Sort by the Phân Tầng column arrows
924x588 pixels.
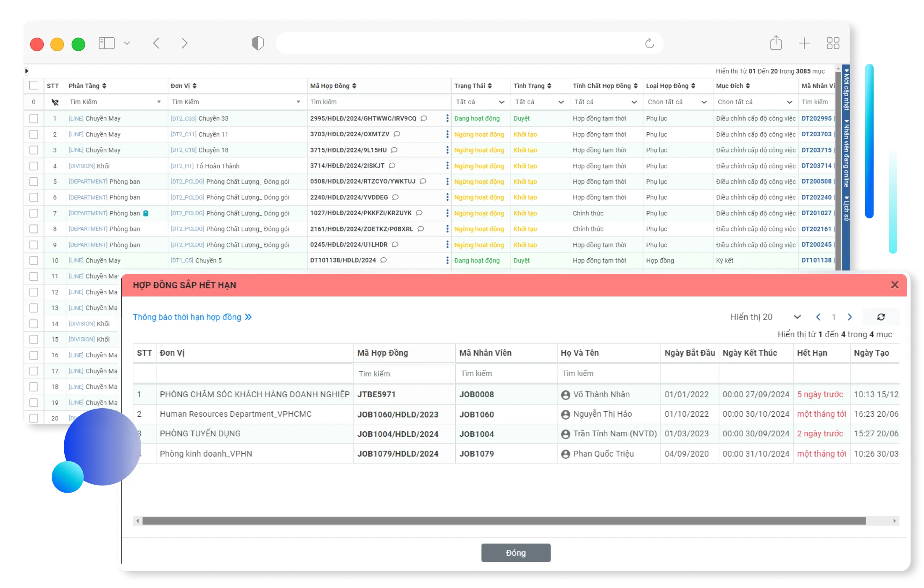click(x=104, y=86)
